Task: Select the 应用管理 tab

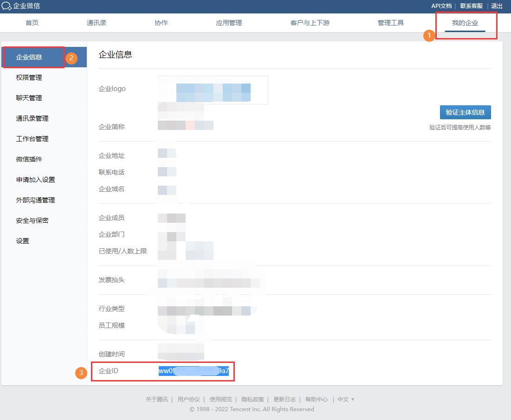Action: (x=229, y=23)
